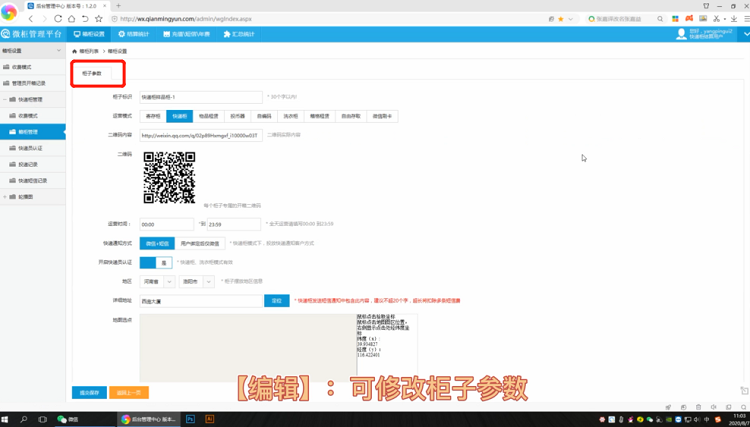Reload the current page
The height and width of the screenshot is (427, 750).
[x=58, y=19]
